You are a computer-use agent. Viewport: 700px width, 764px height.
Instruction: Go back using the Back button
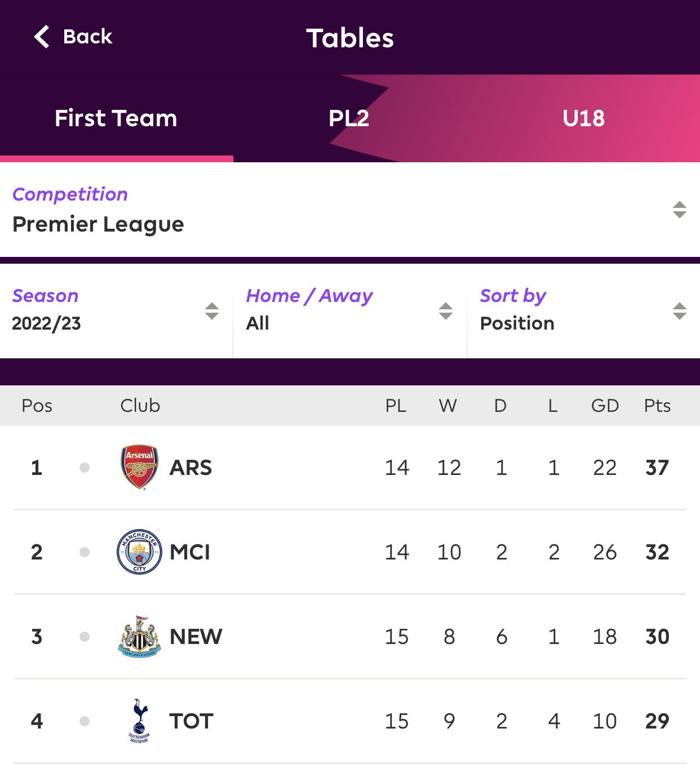[73, 37]
